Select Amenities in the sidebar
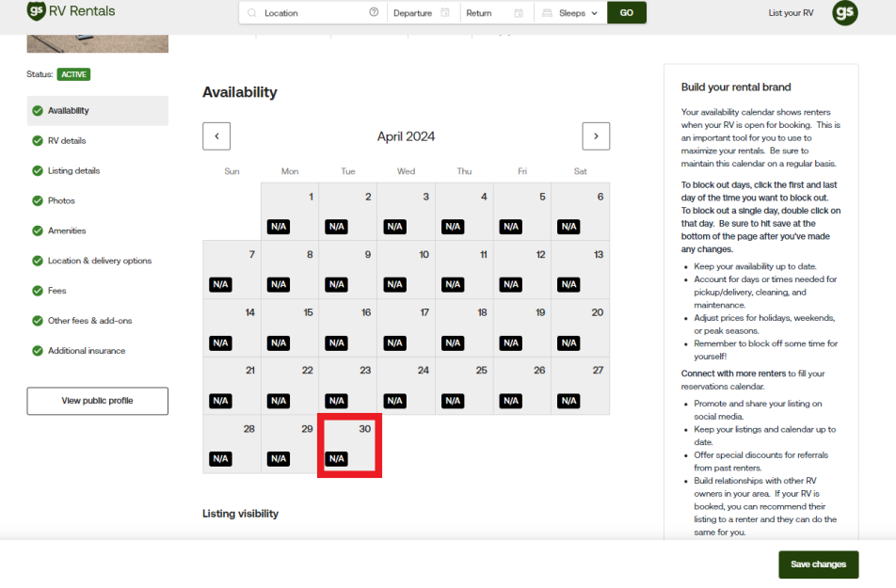 (x=67, y=230)
